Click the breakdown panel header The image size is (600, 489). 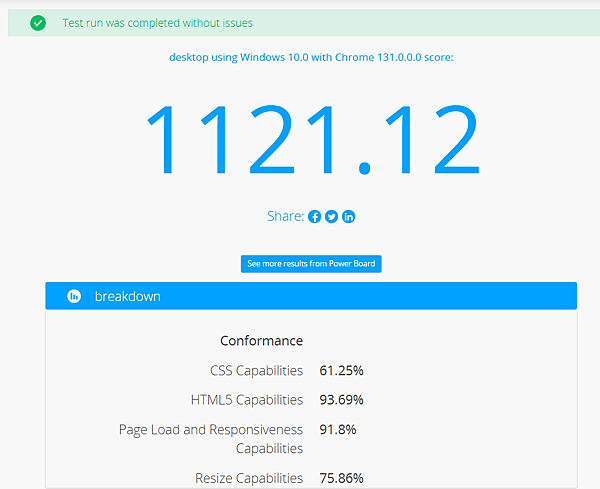[311, 296]
